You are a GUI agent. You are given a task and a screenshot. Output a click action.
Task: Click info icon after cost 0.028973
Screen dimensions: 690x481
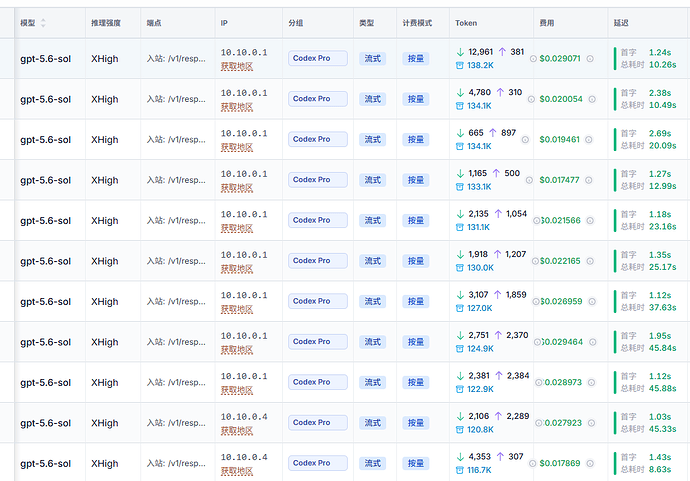(591, 382)
